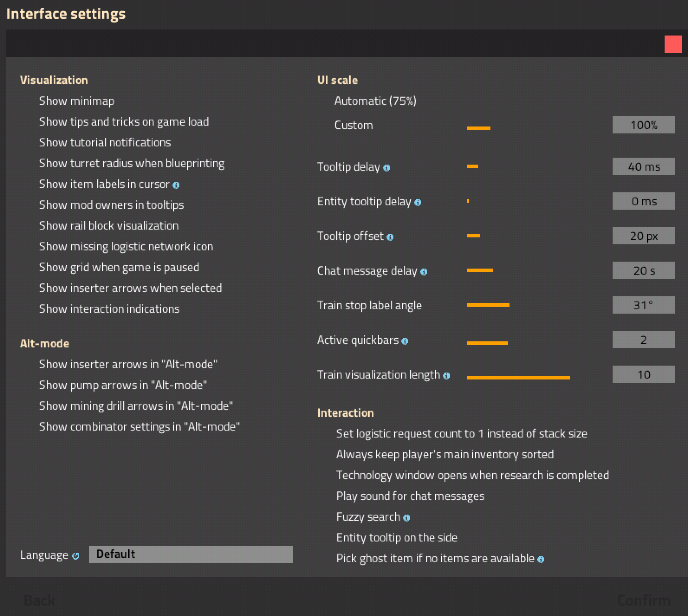The width and height of the screenshot is (688, 616).
Task: Click the Active quickbars value field showing 2
Action: tap(644, 340)
